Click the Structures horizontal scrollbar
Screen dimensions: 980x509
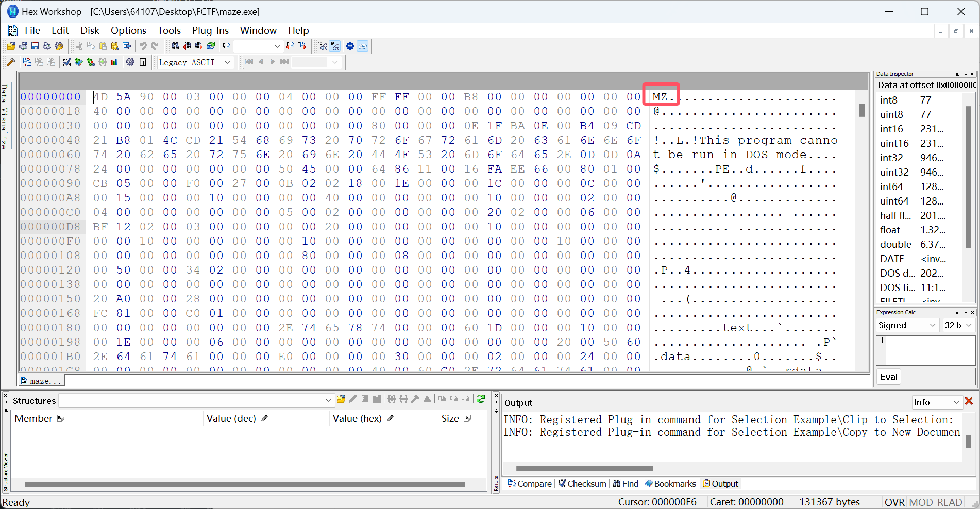(245, 484)
